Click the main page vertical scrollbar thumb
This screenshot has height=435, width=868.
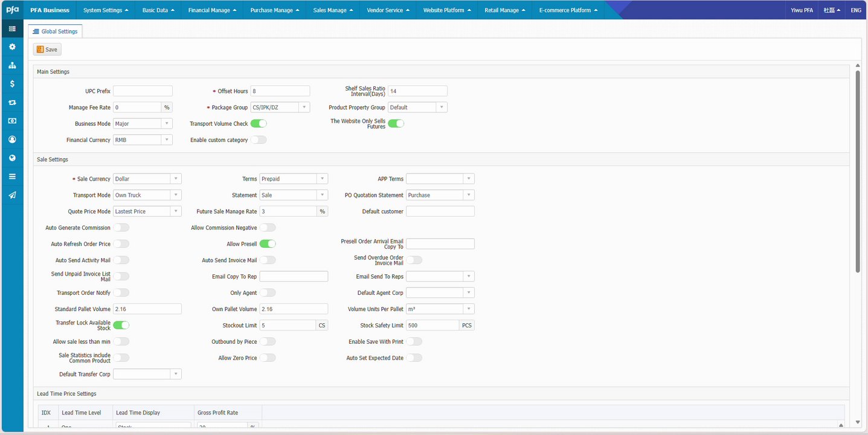point(858,172)
